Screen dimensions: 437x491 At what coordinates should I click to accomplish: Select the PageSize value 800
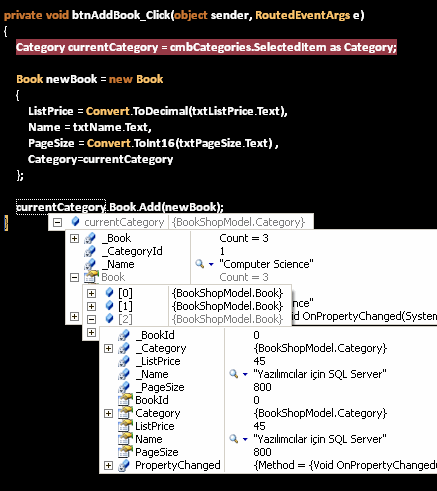(262, 452)
